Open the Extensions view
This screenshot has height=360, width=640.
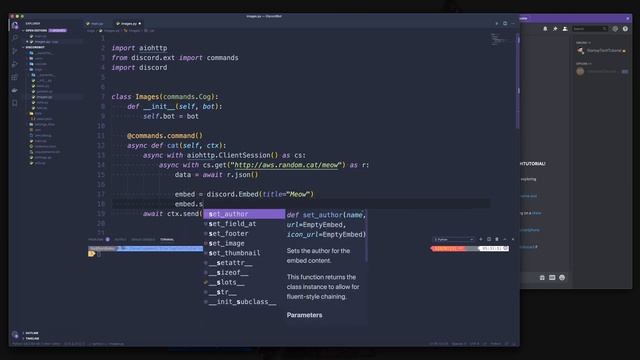click(x=15, y=77)
